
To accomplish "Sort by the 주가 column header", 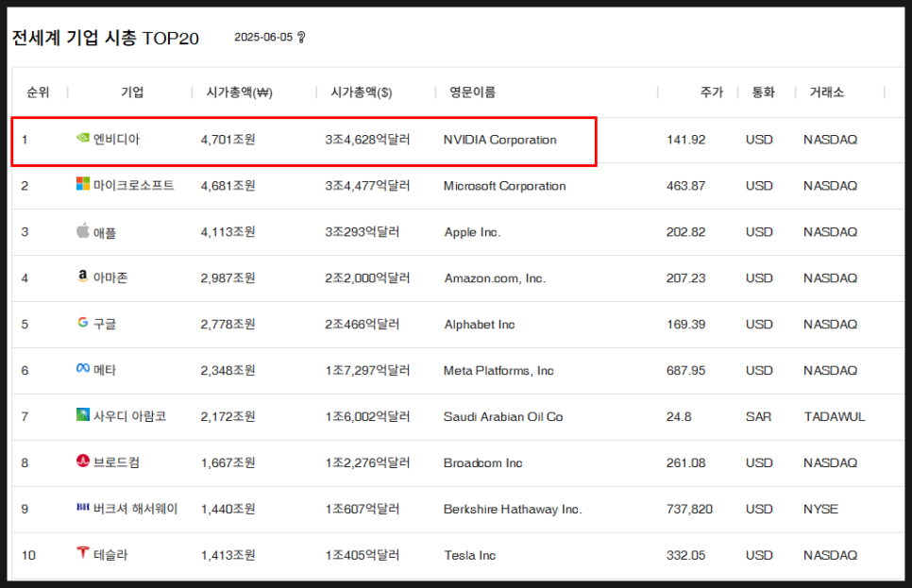I will pos(711,92).
